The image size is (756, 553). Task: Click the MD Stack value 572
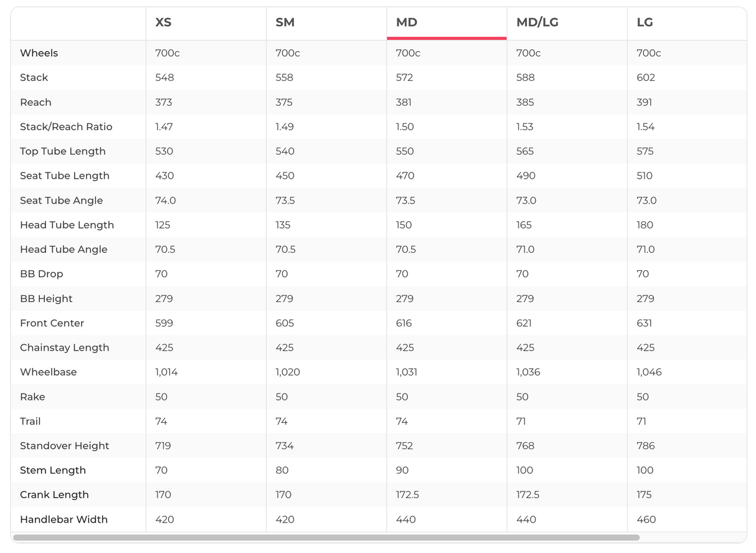point(405,78)
